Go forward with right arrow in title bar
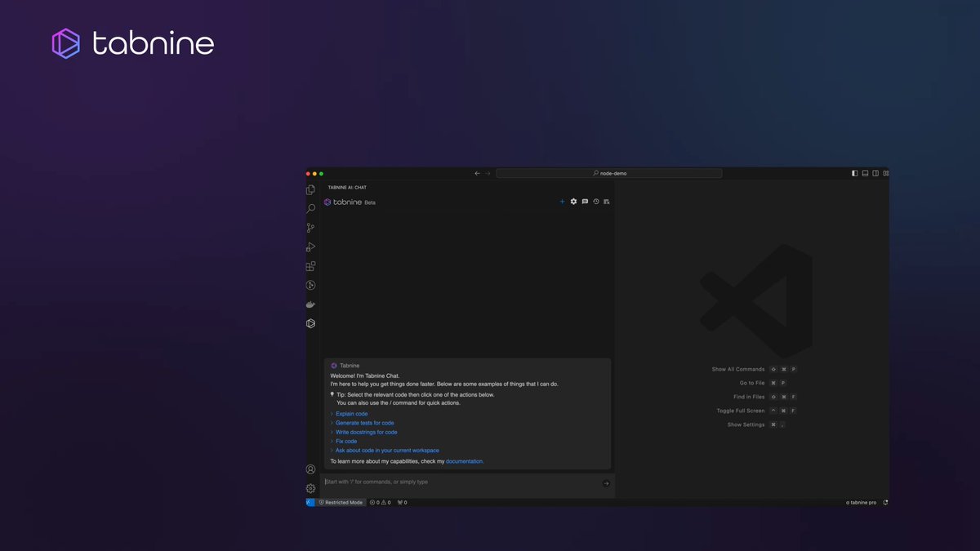Screen dimensions: 980x551 click(x=488, y=173)
